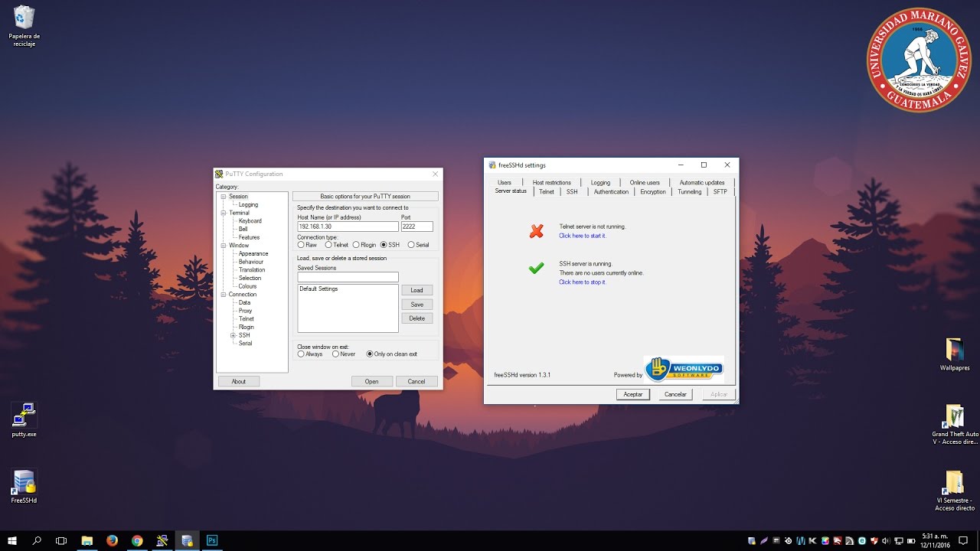This screenshot has width=980, height=551.
Task: Open the Tunneling tab
Action: 689,191
